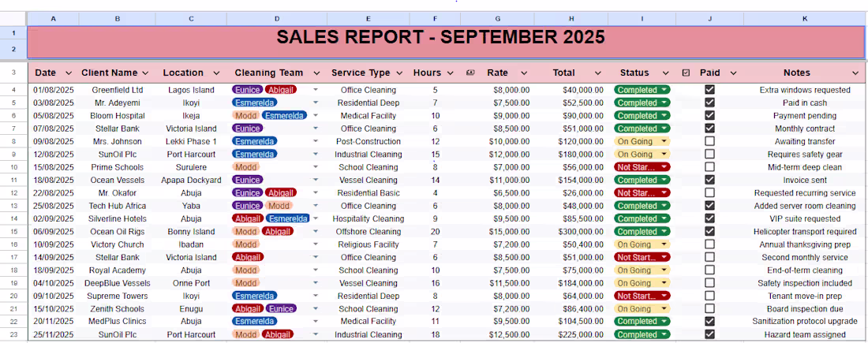Check Paid box for Zenith Schools

click(x=709, y=308)
